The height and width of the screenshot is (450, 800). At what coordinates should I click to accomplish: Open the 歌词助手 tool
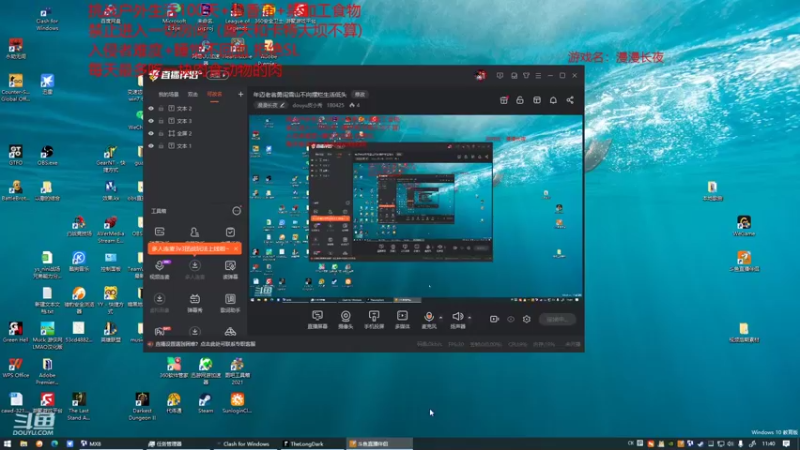tap(230, 303)
